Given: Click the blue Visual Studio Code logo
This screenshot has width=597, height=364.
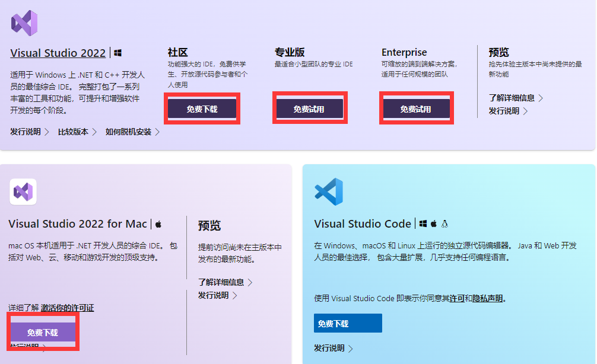Looking at the screenshot, I should [x=329, y=191].
